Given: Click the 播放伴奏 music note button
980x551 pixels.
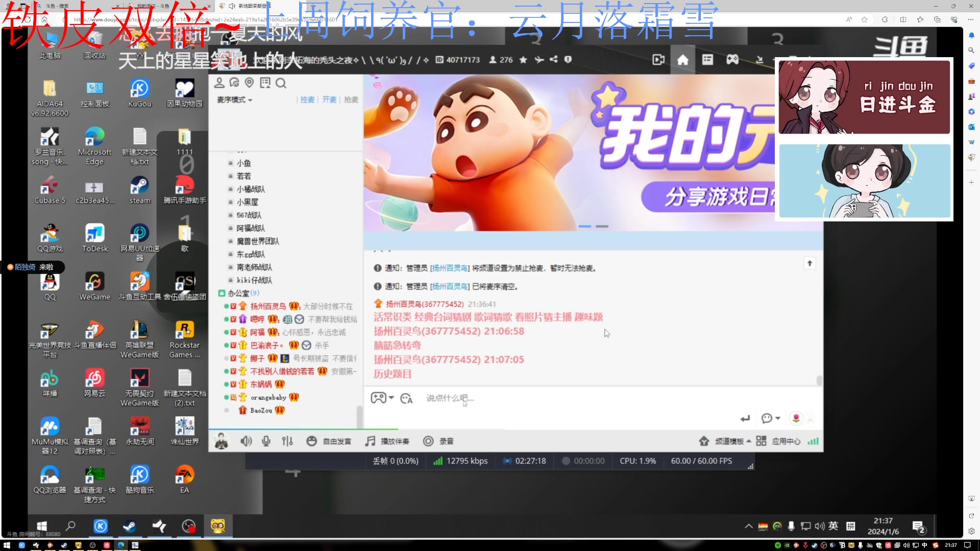Looking at the screenshot, I should [387, 441].
